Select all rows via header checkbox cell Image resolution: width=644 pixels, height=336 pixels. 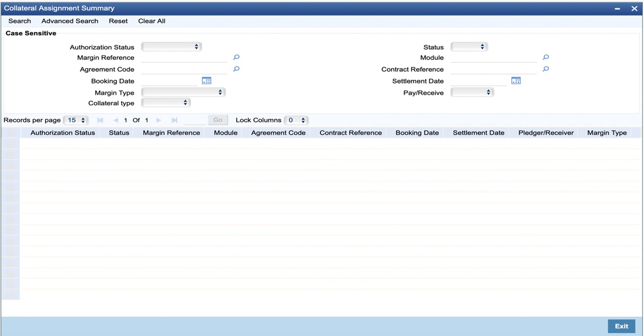[x=10, y=133]
